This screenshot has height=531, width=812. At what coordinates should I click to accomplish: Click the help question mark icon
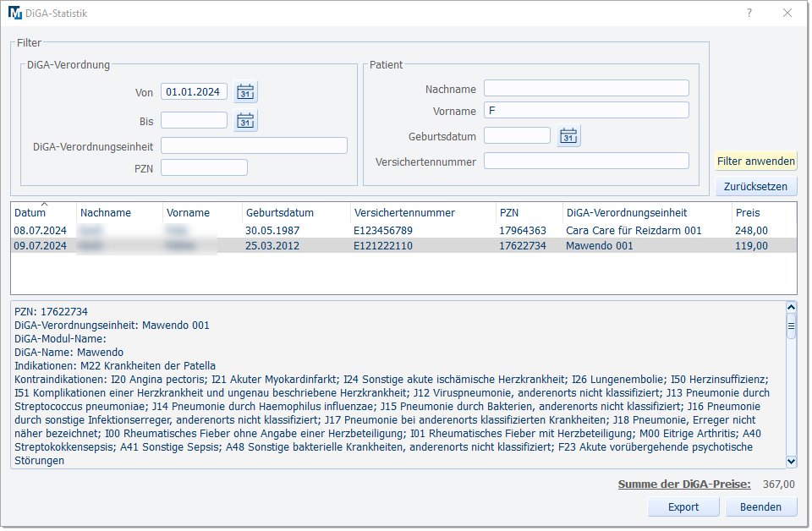[x=749, y=14]
